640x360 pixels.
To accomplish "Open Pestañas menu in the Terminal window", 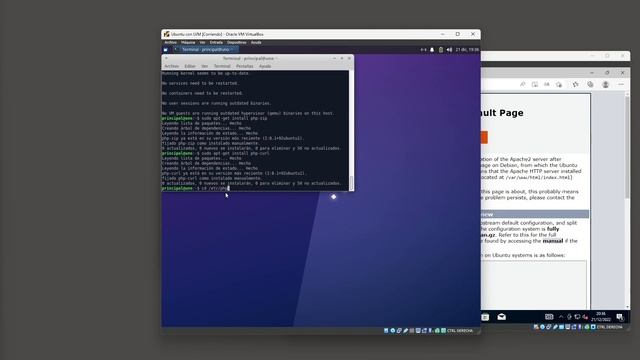I will 244,66.
